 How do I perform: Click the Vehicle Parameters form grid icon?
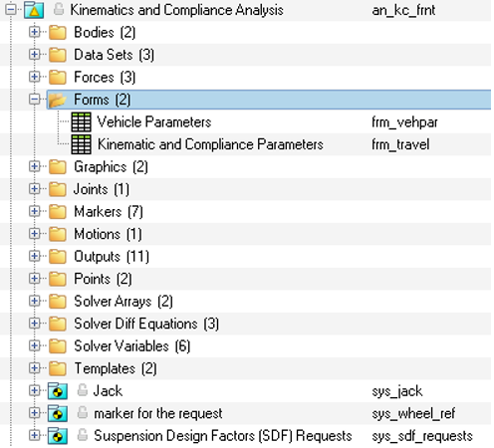coord(82,121)
